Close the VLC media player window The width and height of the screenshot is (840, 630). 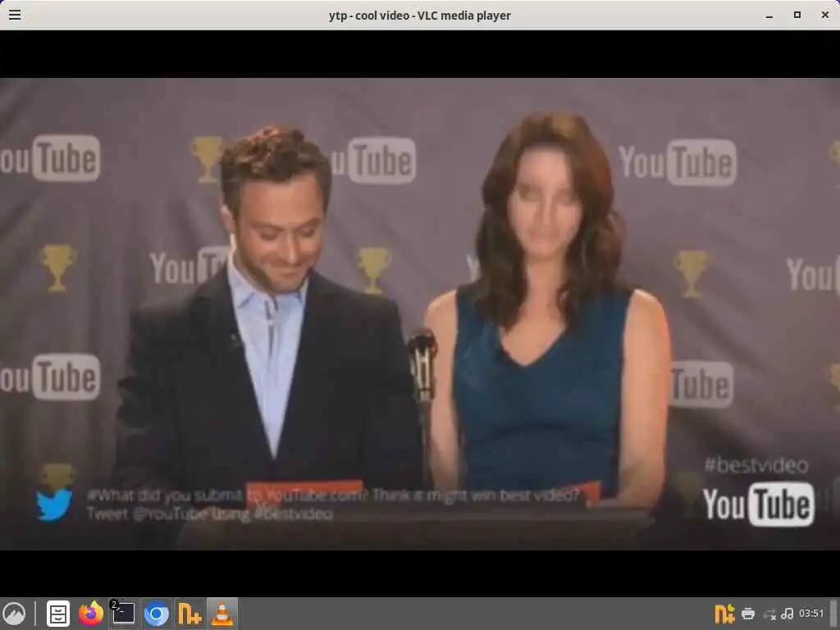tap(825, 15)
